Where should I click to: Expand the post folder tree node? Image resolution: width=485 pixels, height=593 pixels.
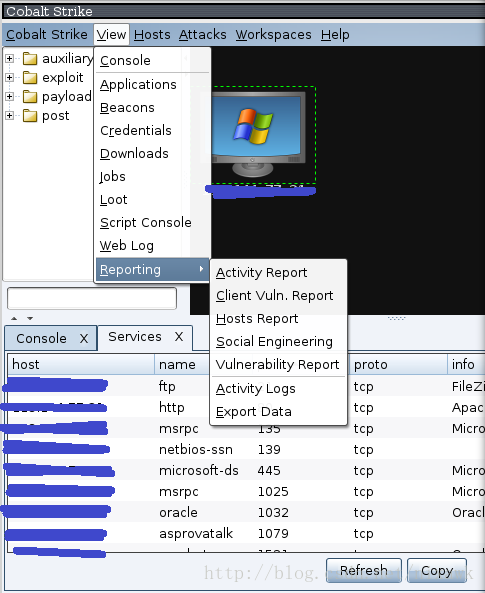coord(9,115)
